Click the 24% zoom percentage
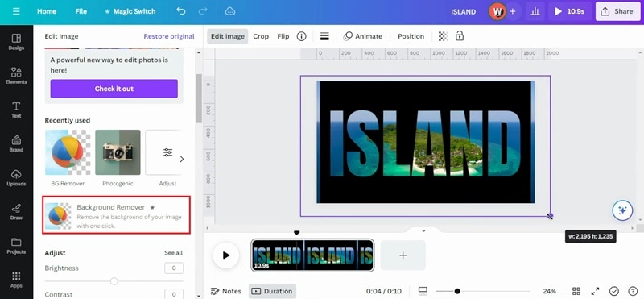 point(549,291)
